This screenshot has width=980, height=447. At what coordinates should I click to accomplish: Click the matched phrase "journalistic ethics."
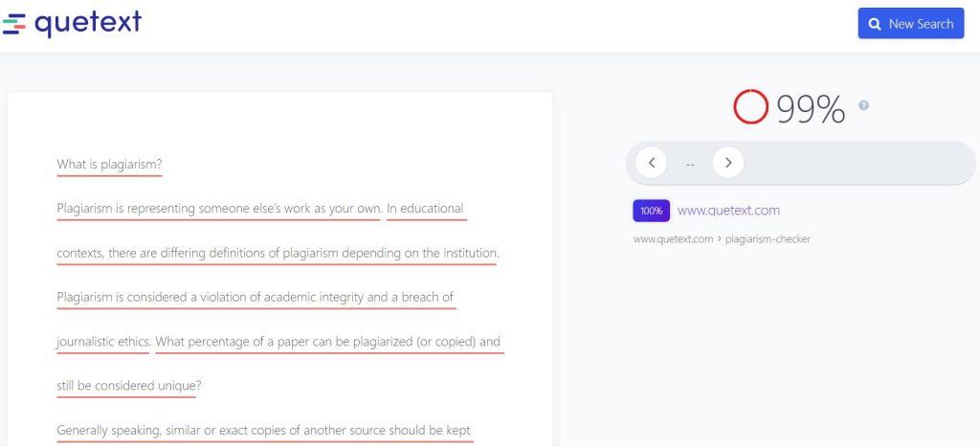[103, 343]
